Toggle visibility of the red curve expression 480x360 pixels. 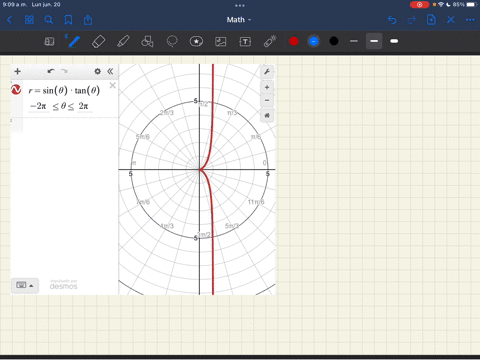16,89
